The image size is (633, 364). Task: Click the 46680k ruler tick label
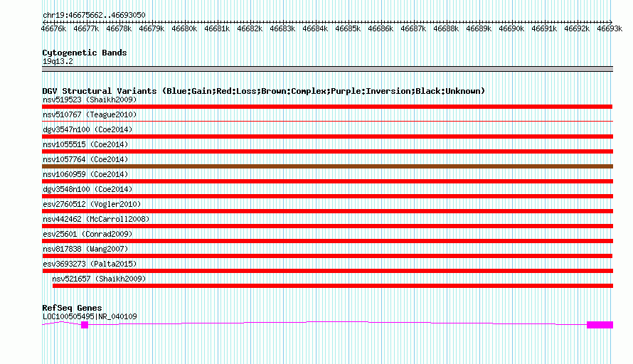click(184, 29)
